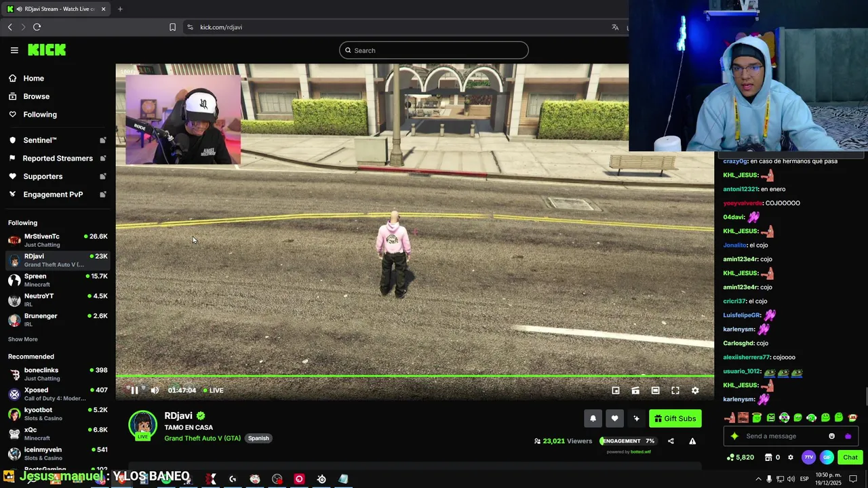Mute the stream volume
The width and height of the screenshot is (868, 488).
coord(155,390)
